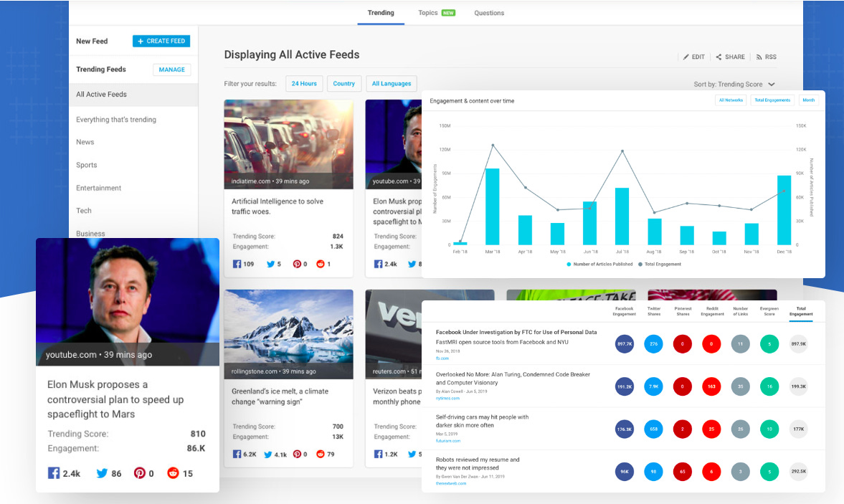Click Reddit icon on Greenland card
The height and width of the screenshot is (504, 844).
click(321, 454)
